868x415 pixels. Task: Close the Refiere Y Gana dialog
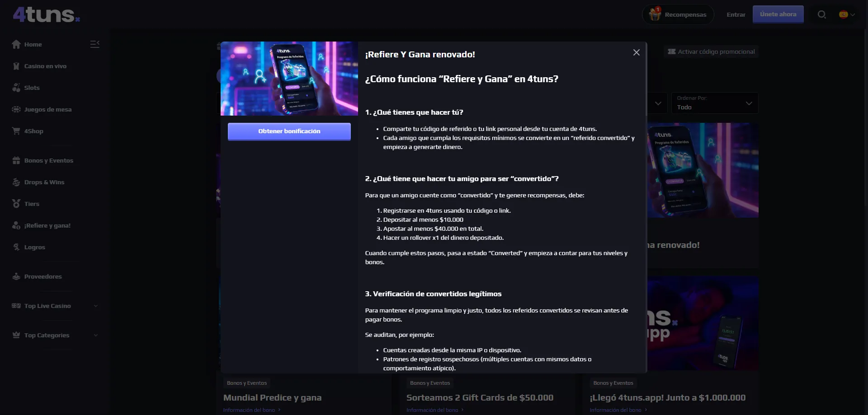point(636,52)
